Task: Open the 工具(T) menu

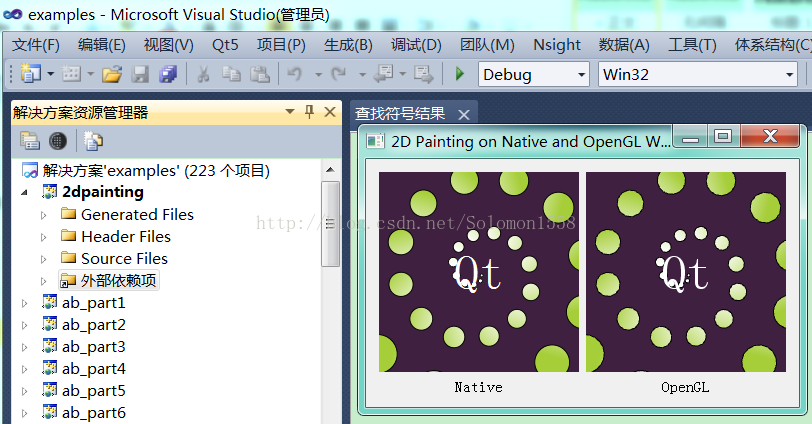Action: (x=692, y=45)
